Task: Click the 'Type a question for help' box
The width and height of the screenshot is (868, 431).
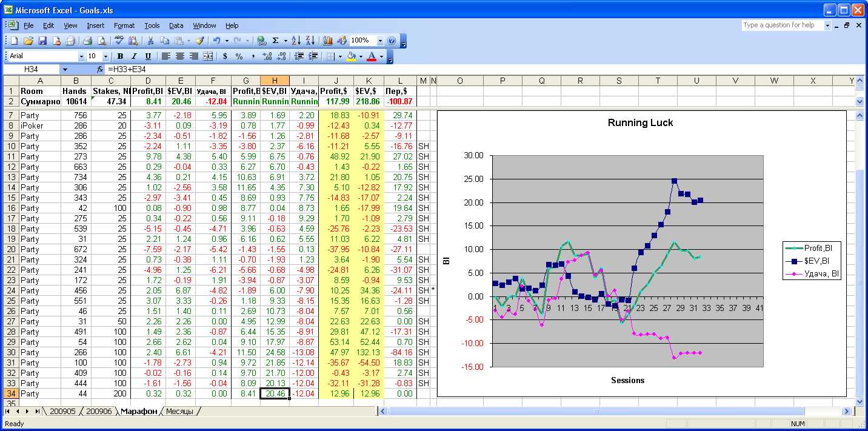Action: (782, 25)
